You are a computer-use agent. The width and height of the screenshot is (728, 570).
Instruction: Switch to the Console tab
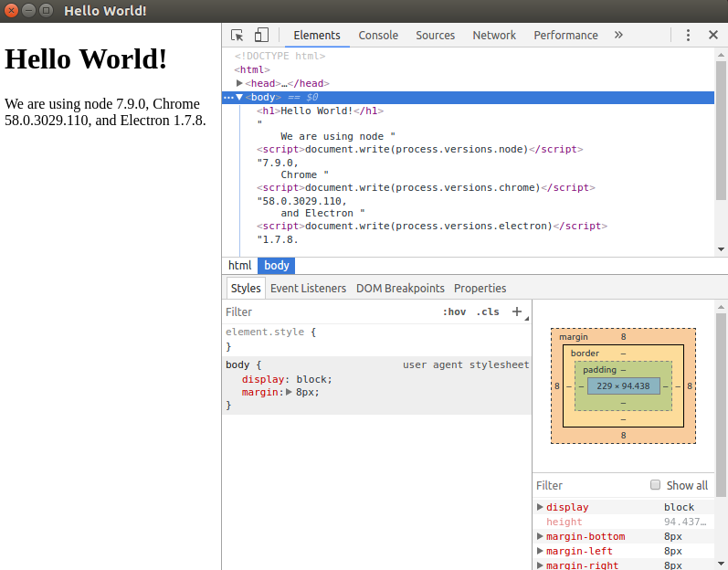378,36
